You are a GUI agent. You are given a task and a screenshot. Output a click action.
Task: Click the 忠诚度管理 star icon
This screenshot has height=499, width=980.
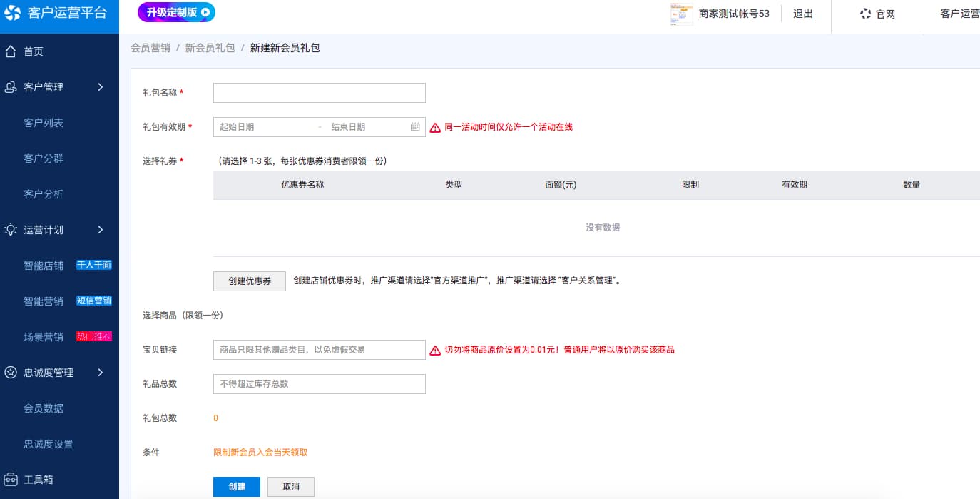[11, 373]
